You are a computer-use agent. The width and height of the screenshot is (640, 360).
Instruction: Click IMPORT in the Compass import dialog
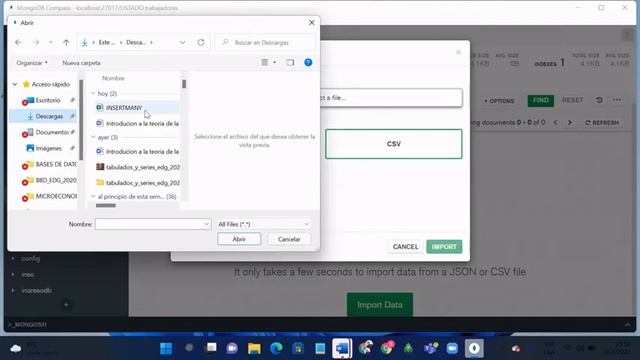[x=444, y=247]
